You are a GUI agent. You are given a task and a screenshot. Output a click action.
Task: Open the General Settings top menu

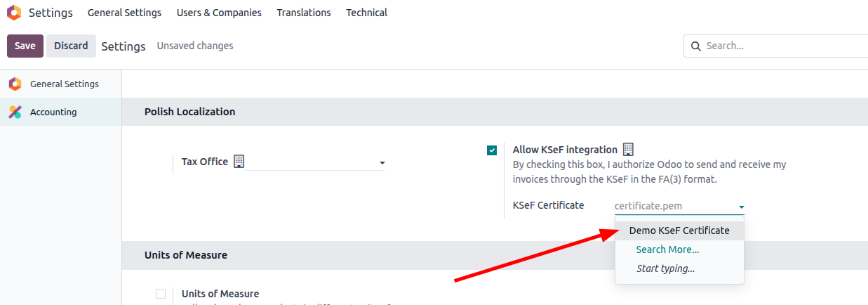(124, 13)
